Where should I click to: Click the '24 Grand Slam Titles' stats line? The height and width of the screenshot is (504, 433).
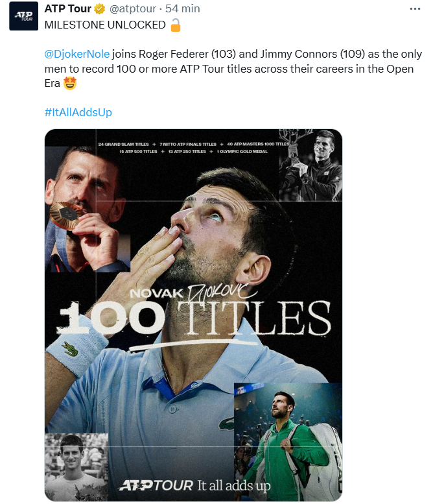click(124, 144)
